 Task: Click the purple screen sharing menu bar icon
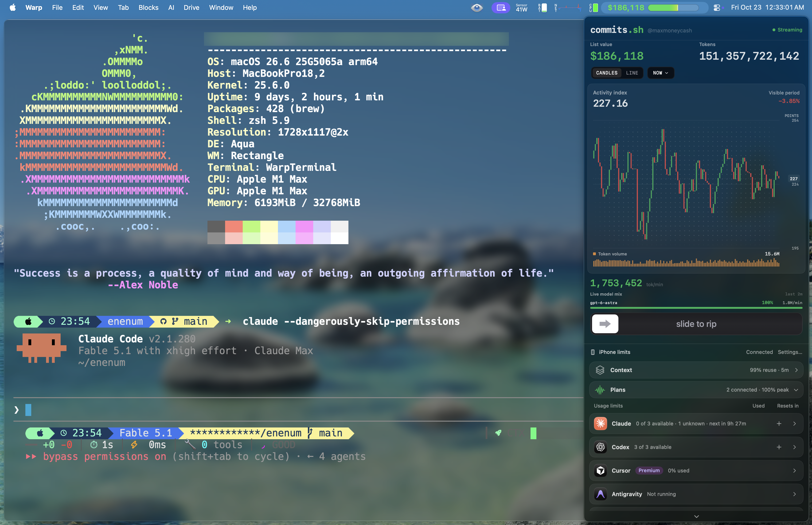click(500, 8)
